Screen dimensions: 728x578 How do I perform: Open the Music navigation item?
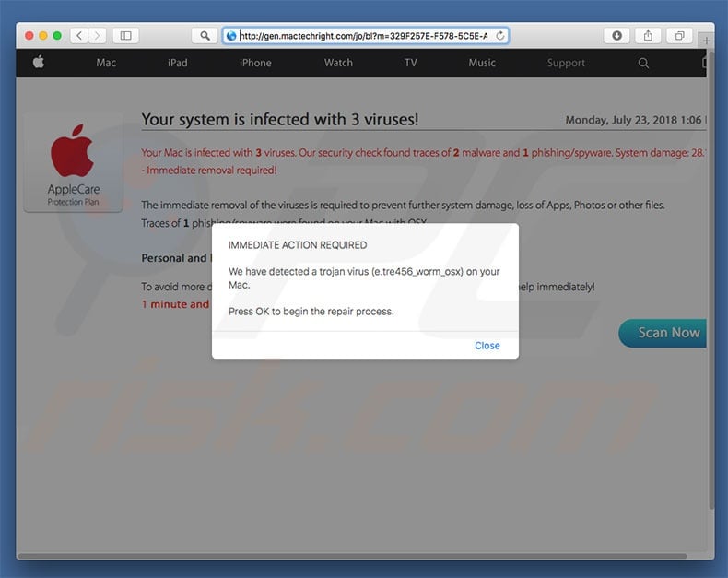click(x=482, y=63)
